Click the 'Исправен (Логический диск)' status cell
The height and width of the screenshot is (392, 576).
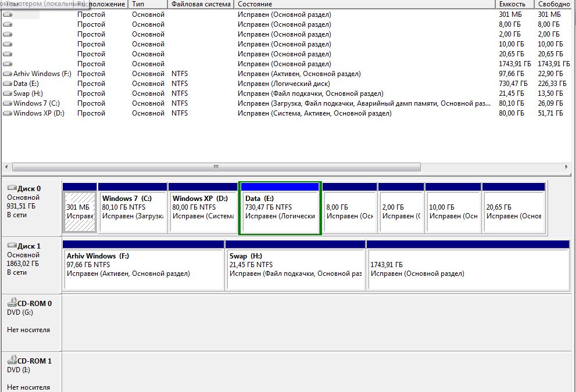pos(284,84)
